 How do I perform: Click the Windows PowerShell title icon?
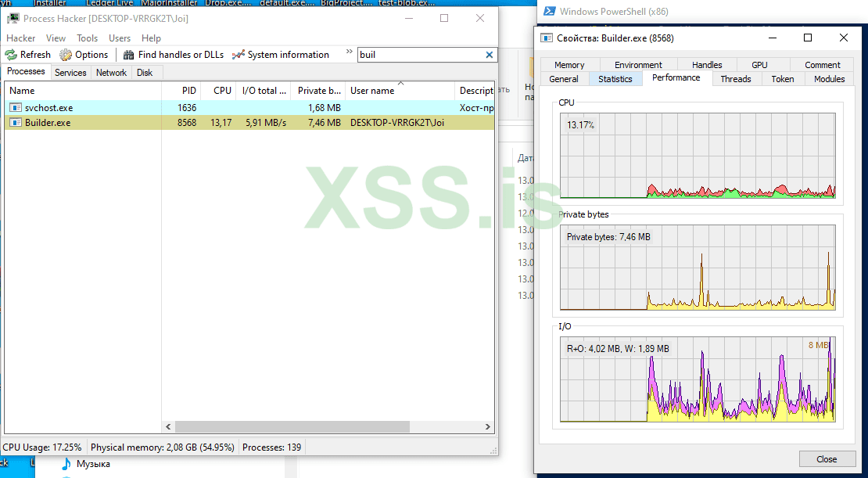(x=550, y=11)
